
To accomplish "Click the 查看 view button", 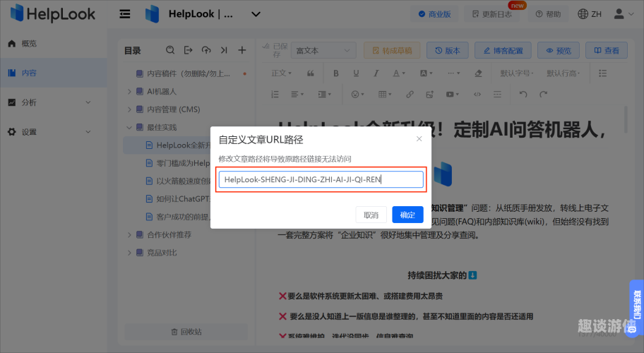I will [607, 51].
